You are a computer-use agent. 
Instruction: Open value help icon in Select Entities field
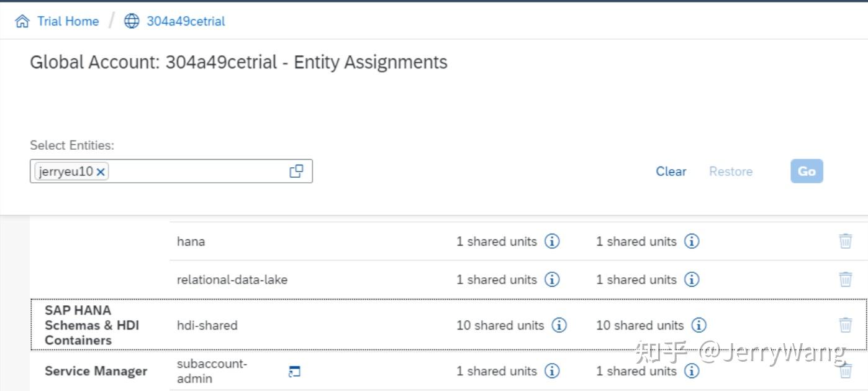click(x=296, y=172)
